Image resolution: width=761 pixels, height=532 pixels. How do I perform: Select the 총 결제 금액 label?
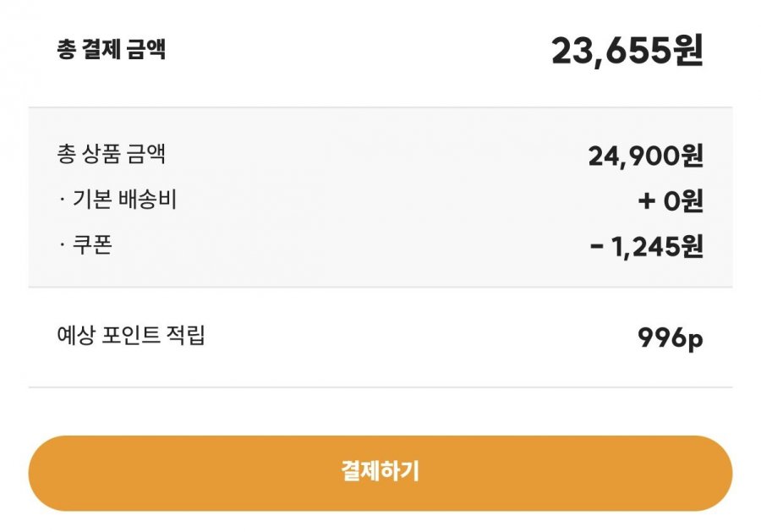coord(111,49)
